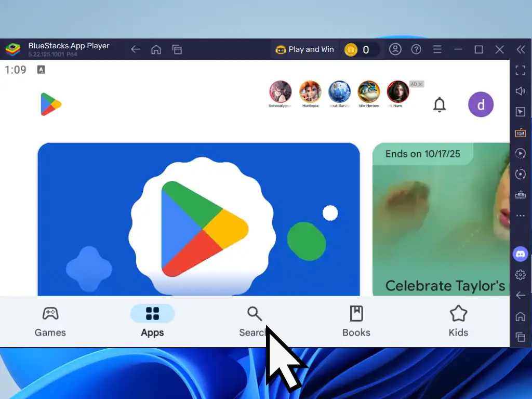Open BlueStacks settings gear in sidebar
The width and height of the screenshot is (532, 399).
click(x=520, y=275)
